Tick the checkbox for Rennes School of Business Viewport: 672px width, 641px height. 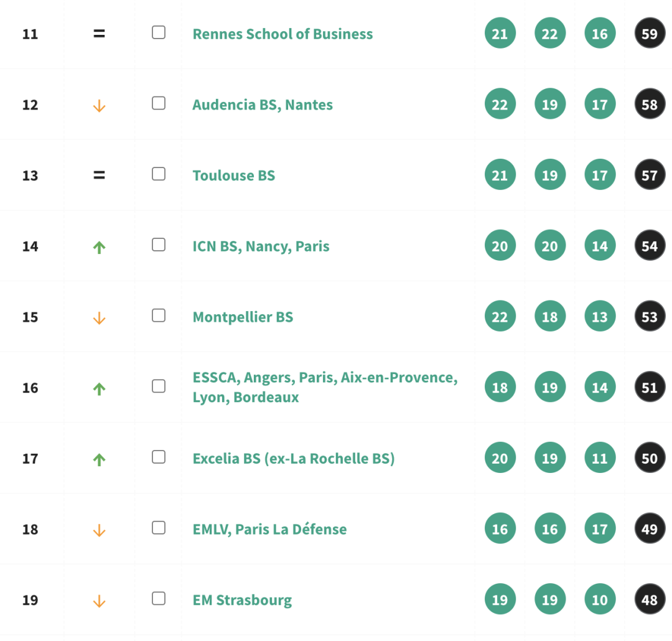pyautogui.click(x=159, y=32)
